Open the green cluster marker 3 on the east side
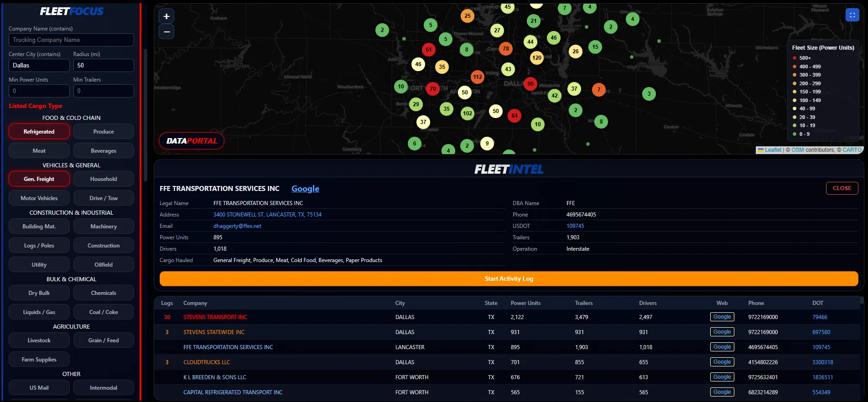 point(649,94)
